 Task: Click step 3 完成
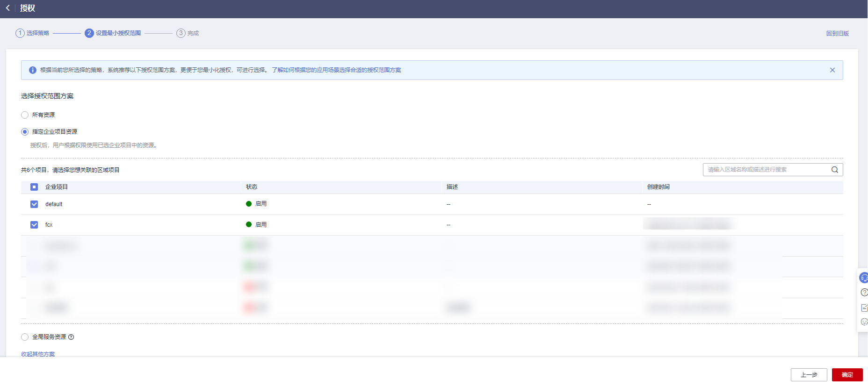[x=188, y=33]
